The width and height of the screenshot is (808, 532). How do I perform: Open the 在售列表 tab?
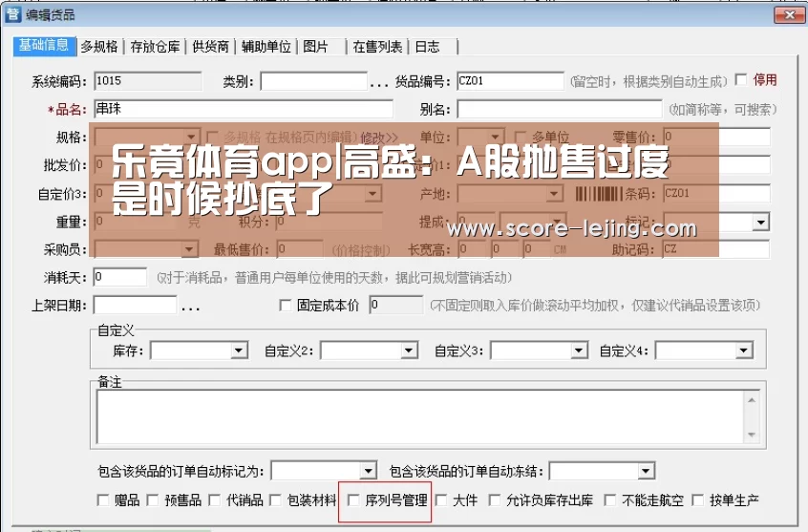pyautogui.click(x=377, y=47)
